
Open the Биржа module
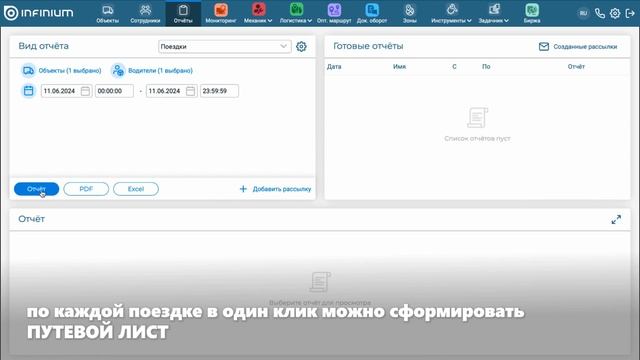coord(532,13)
